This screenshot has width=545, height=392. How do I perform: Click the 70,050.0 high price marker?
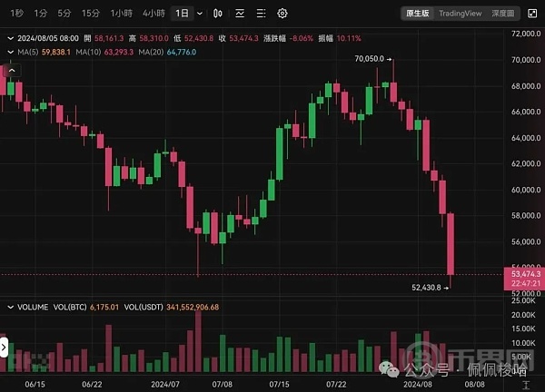coord(371,57)
